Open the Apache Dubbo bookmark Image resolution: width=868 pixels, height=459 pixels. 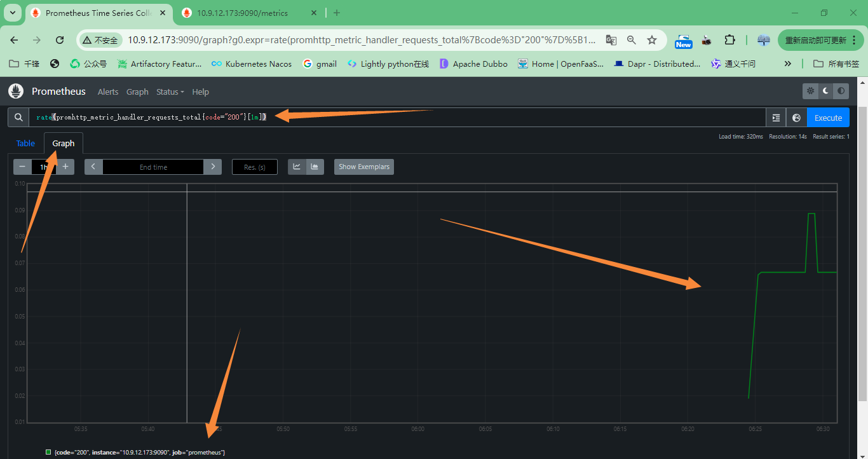point(473,64)
